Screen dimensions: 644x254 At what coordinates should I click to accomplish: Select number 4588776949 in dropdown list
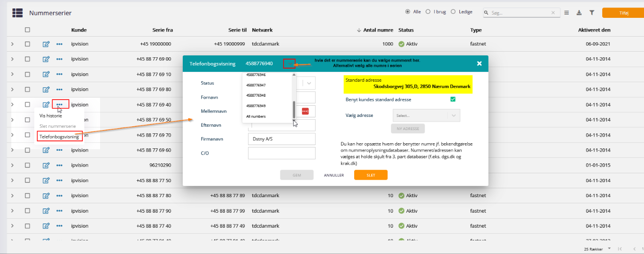[256, 106]
